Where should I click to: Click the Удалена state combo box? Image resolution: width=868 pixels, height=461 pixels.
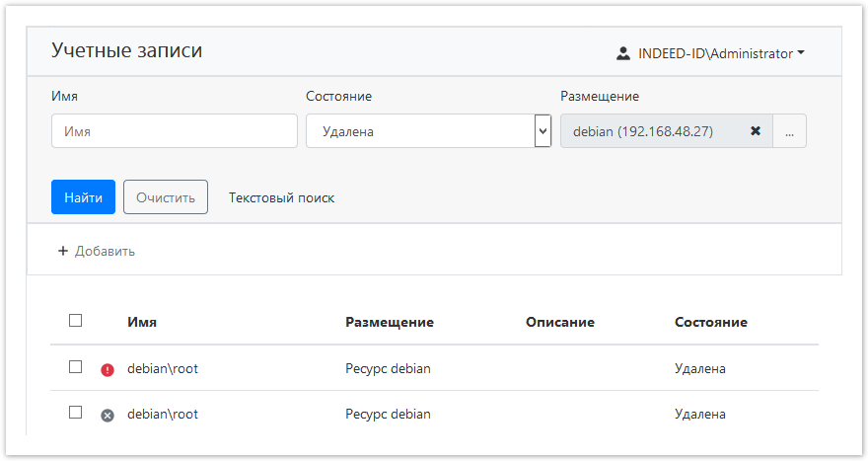419,130
